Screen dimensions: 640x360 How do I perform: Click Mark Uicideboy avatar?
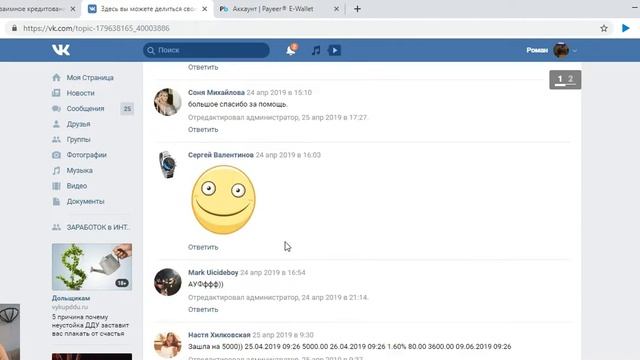pos(168,282)
